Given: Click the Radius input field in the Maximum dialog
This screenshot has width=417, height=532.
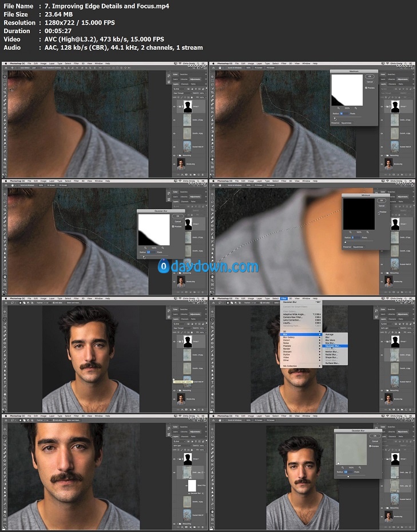Looking at the screenshot, I should pos(345,114).
